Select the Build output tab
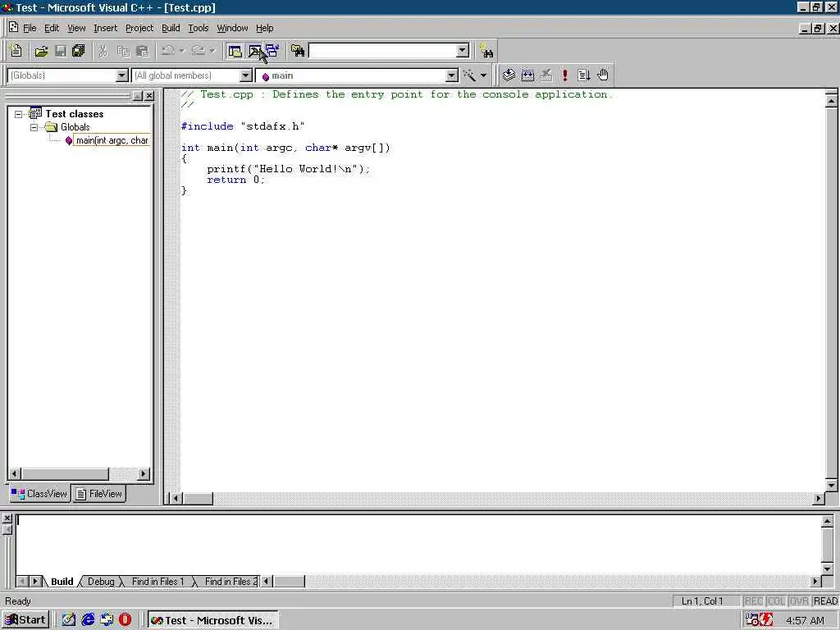This screenshot has height=630, width=840. tap(62, 582)
